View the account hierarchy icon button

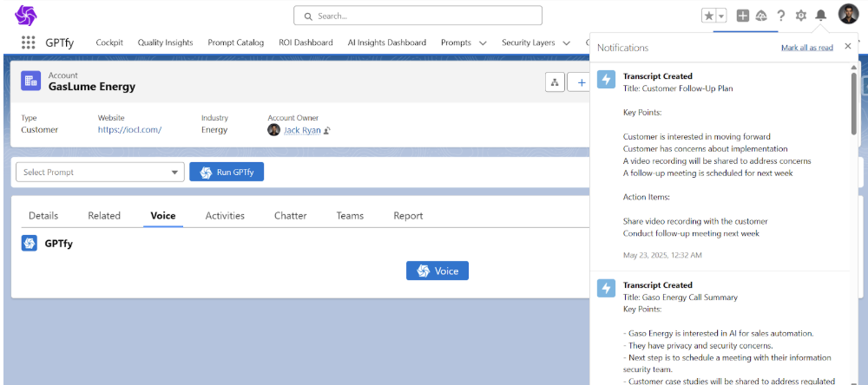(555, 82)
